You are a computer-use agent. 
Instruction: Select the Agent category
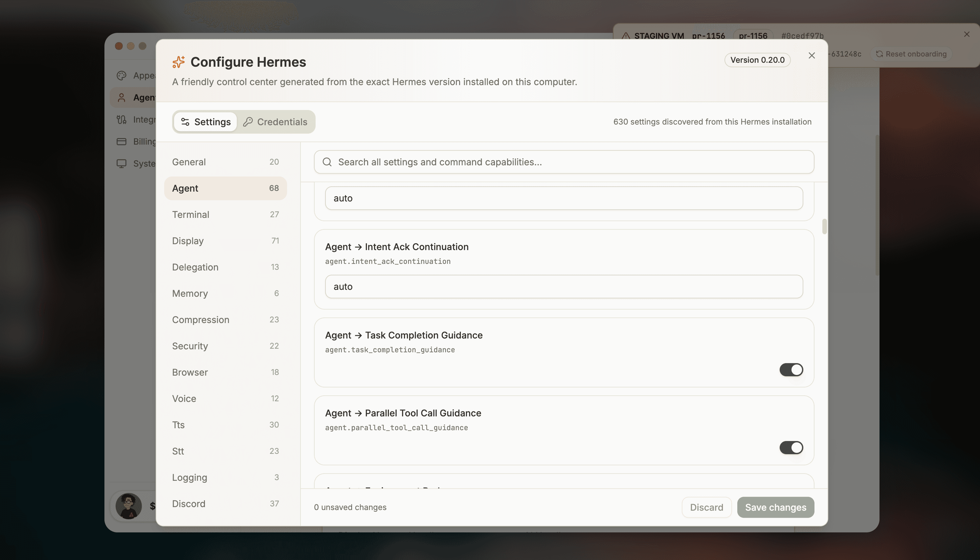click(225, 188)
